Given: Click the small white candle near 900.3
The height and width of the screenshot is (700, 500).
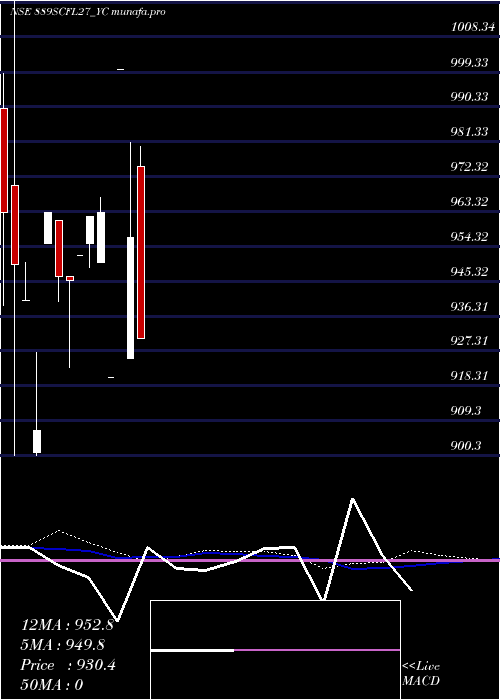Looking at the screenshot, I should (x=37, y=442).
